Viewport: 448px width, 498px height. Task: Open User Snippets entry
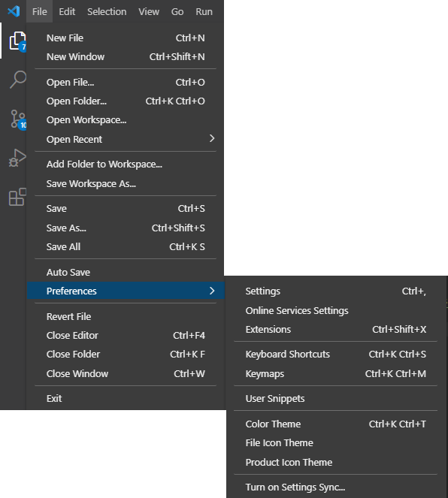(336, 399)
